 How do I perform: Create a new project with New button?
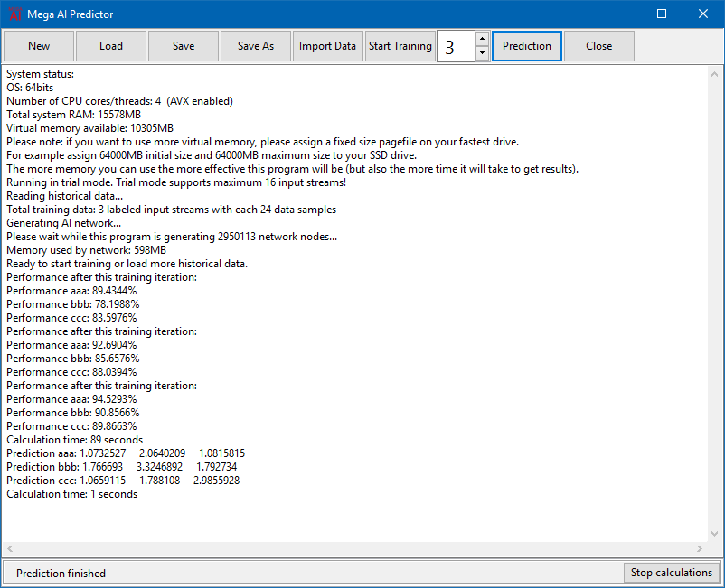click(x=39, y=46)
